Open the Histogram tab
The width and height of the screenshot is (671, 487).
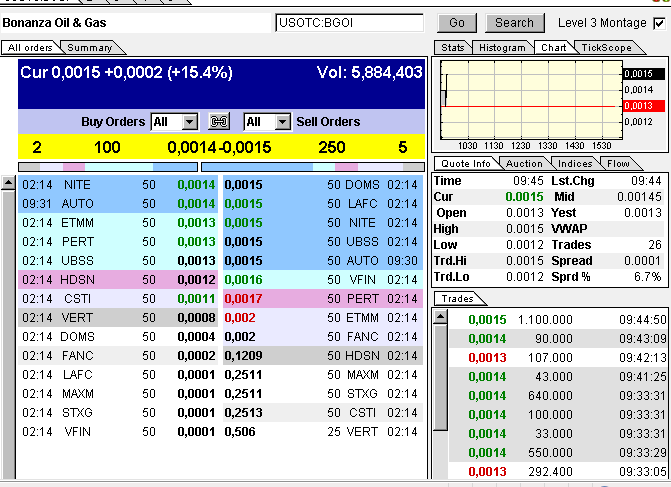tap(502, 48)
